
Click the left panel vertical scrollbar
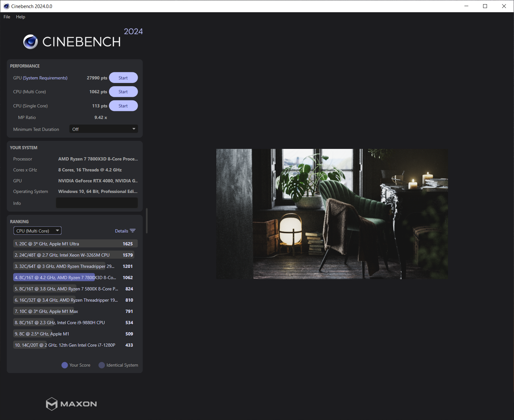(147, 221)
